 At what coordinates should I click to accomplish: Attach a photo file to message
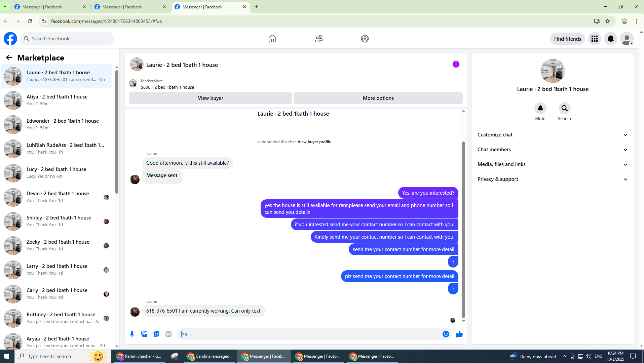(144, 334)
